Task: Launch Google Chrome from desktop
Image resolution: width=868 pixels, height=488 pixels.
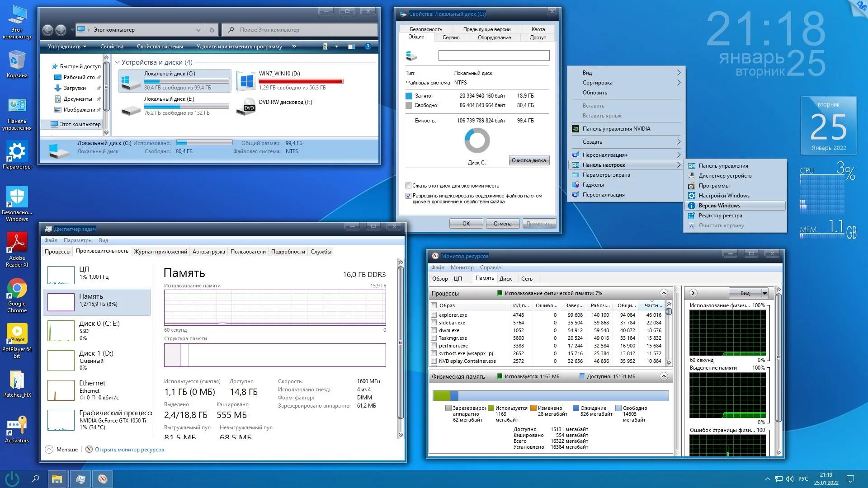Action: 17,289
